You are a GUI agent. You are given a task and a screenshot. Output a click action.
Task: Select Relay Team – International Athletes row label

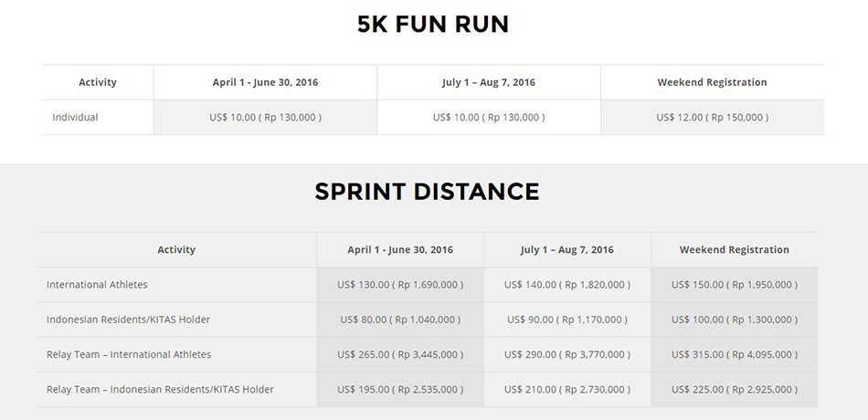point(129,354)
